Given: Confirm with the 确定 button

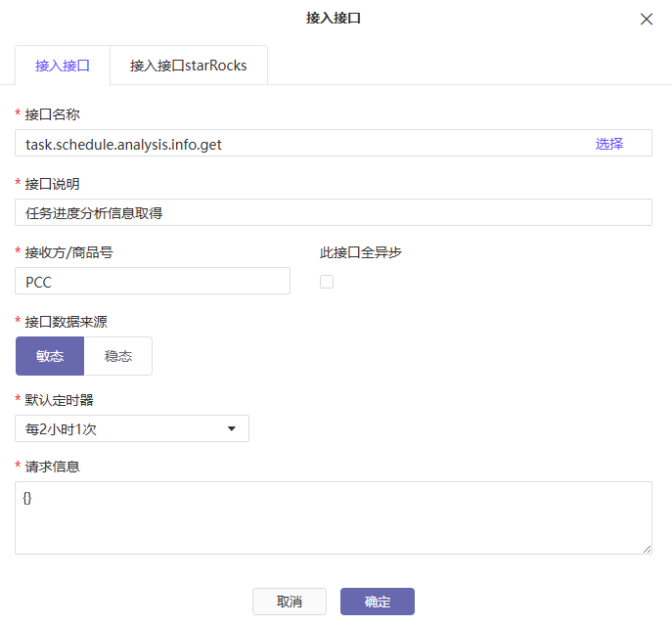Looking at the screenshot, I should point(378,602).
